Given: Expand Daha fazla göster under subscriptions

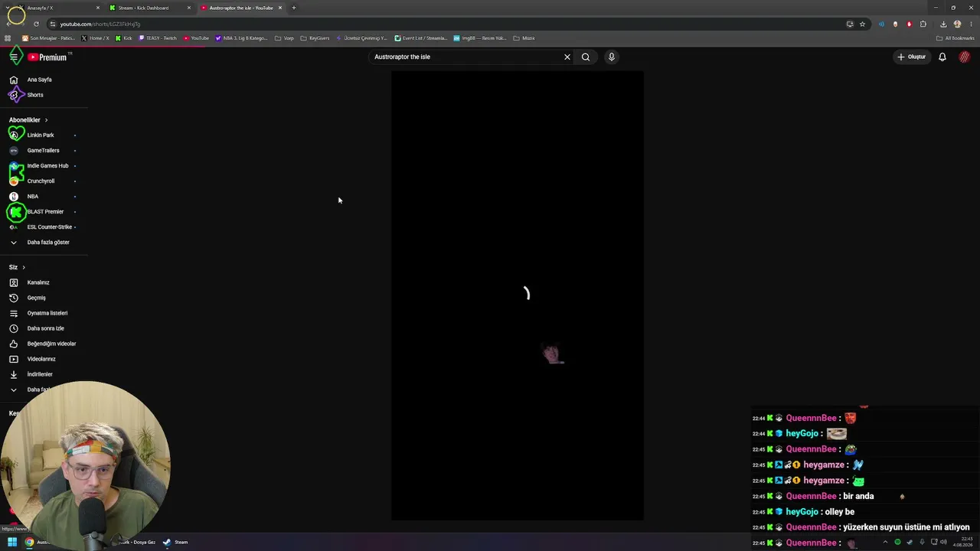Looking at the screenshot, I should (48, 243).
